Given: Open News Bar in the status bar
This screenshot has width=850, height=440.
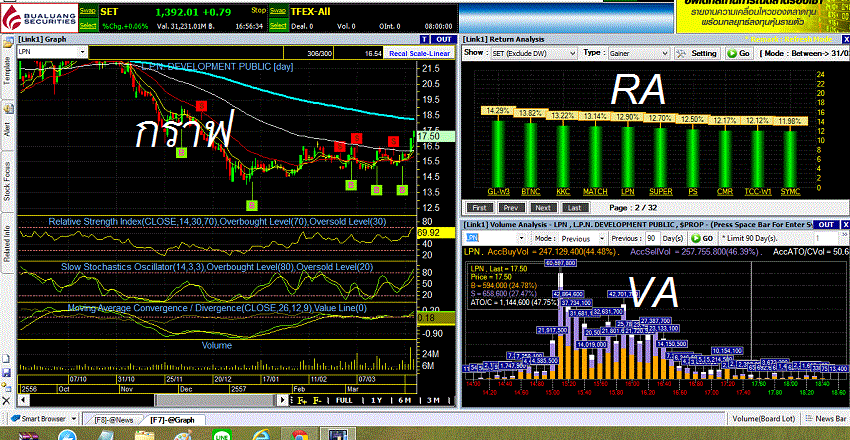Looking at the screenshot, I should click(x=825, y=419).
